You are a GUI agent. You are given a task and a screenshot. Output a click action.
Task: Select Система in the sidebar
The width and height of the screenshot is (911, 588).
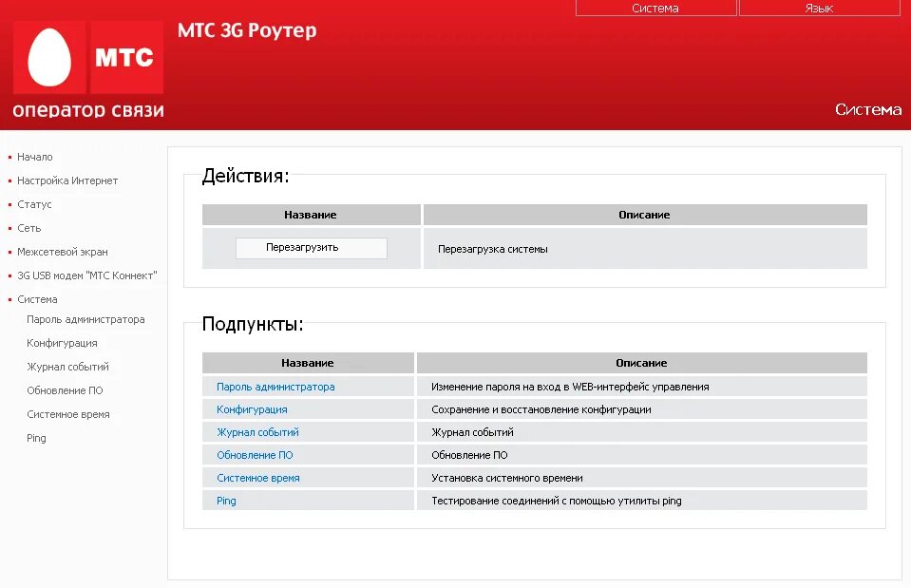[37, 299]
